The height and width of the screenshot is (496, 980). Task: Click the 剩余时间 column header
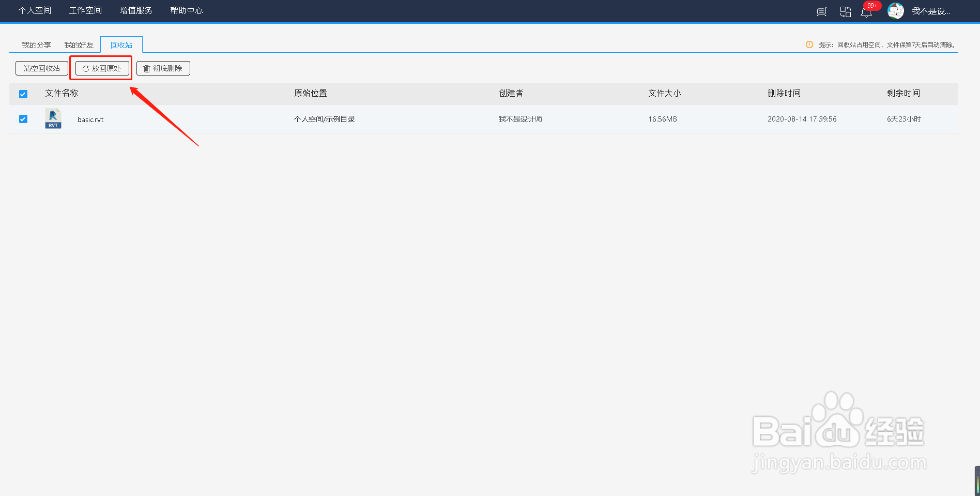coord(904,93)
